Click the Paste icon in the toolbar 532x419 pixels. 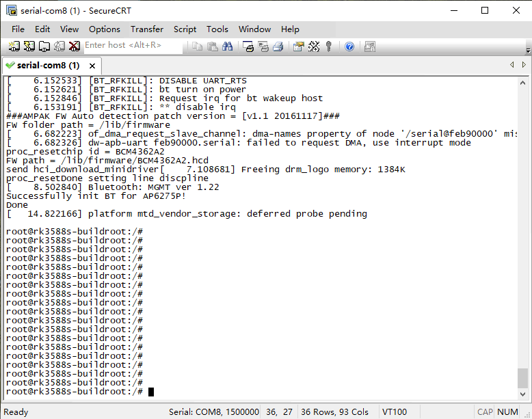pyautogui.click(x=213, y=46)
